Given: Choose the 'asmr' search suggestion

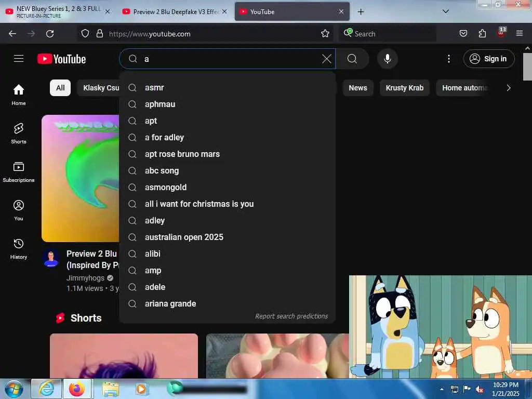Looking at the screenshot, I should (228, 87).
